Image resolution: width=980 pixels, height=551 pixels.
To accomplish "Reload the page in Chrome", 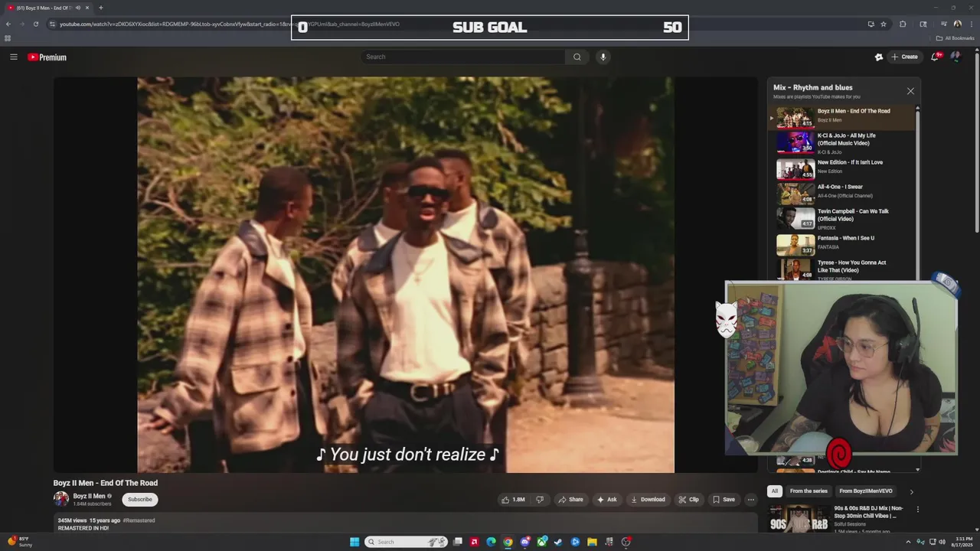I will [36, 24].
